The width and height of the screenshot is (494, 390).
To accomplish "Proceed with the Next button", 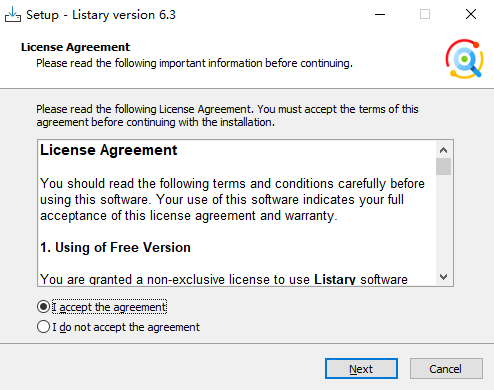I will [x=361, y=369].
